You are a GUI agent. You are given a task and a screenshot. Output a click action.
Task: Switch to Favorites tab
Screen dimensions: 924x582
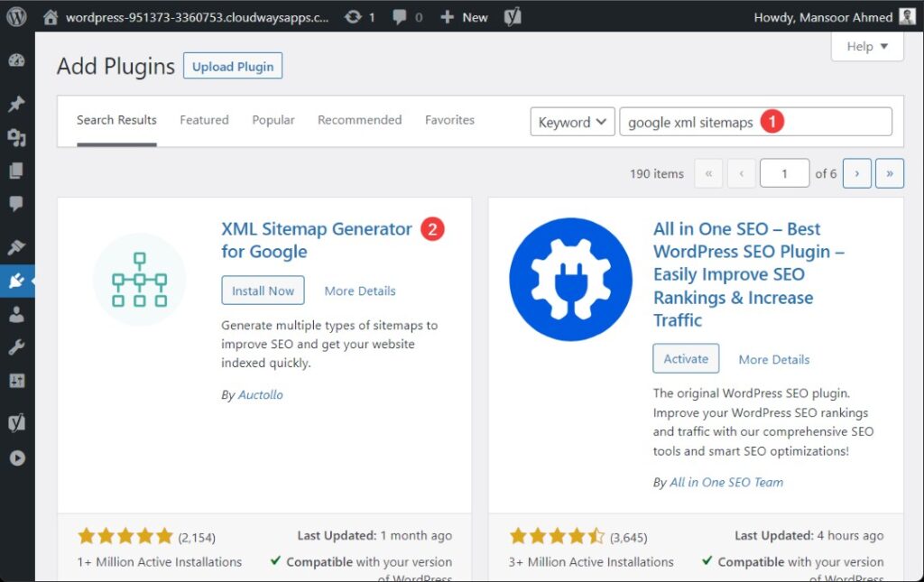tap(449, 120)
